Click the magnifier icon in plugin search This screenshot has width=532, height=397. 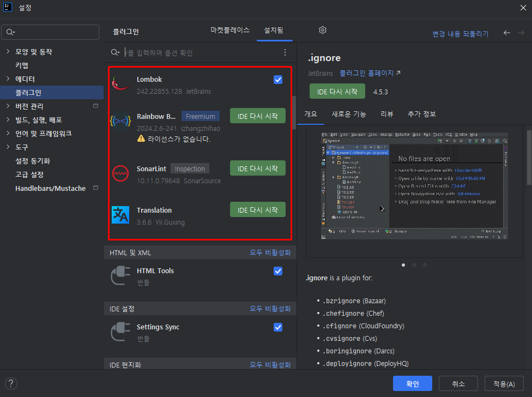[x=115, y=52]
